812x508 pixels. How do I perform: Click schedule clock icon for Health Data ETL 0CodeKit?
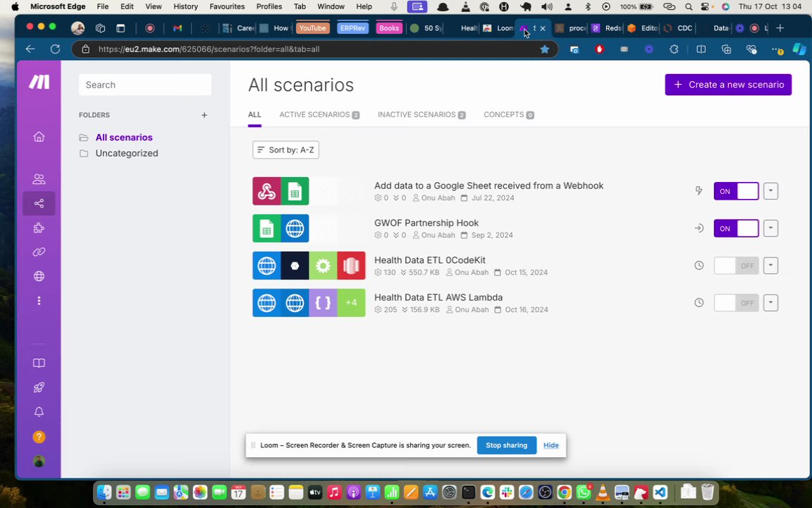(x=699, y=265)
